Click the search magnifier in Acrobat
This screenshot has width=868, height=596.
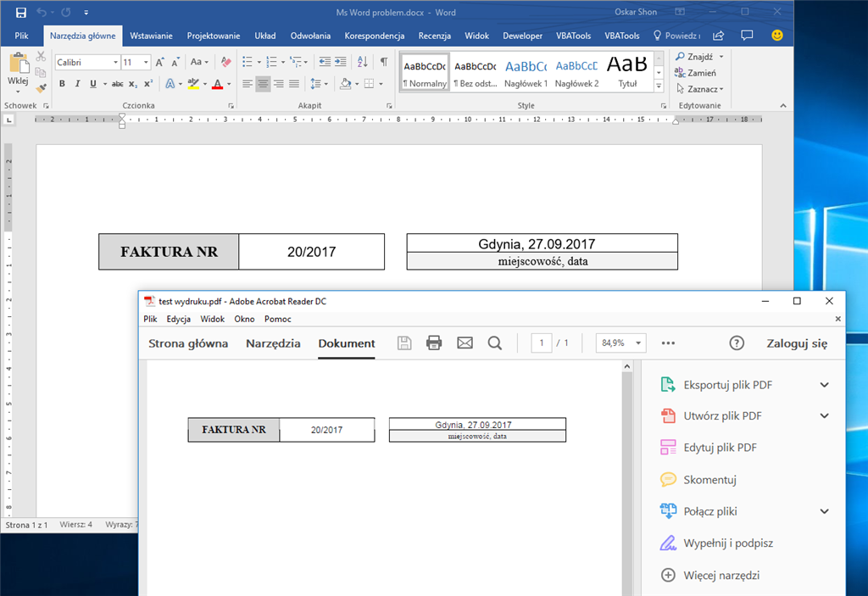point(495,343)
